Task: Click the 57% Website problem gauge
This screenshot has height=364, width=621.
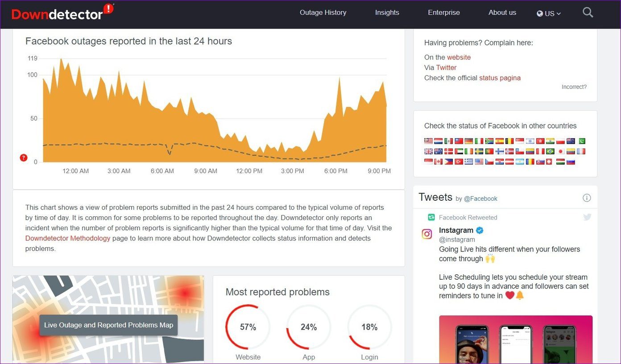Action: tap(248, 327)
